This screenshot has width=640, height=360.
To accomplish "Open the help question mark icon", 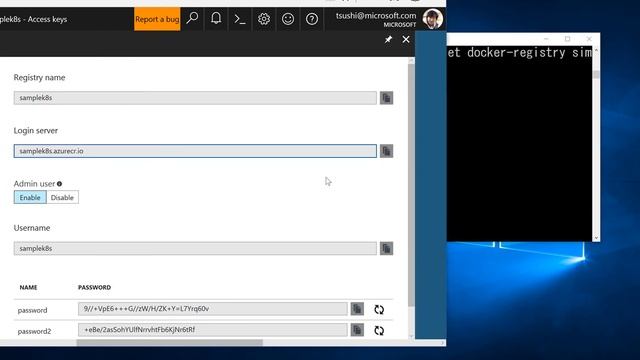I will pos(312,19).
